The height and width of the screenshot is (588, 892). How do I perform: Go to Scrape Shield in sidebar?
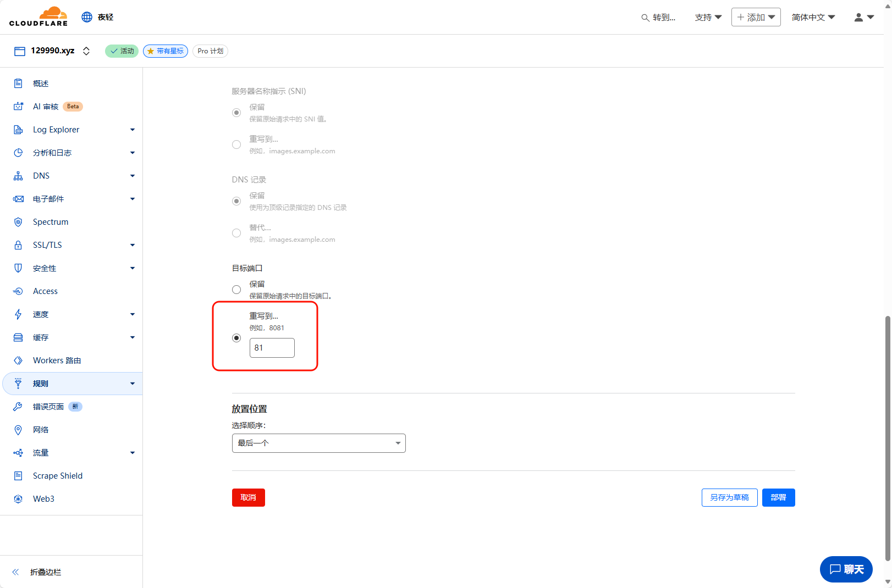57,476
